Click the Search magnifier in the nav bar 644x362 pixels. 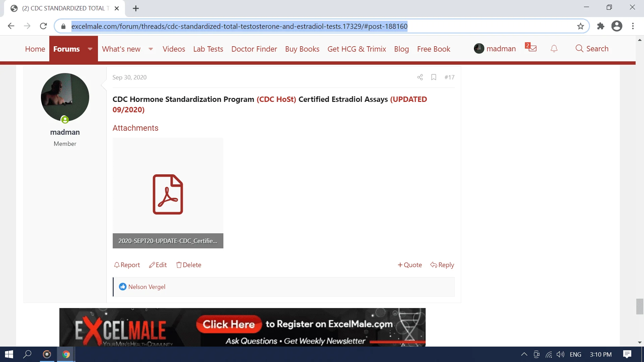[580, 49]
